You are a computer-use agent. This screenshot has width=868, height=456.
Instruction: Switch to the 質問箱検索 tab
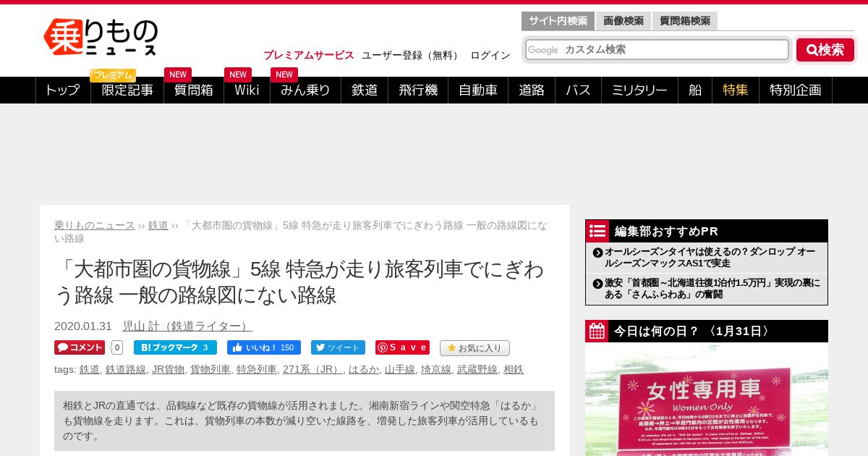point(685,21)
